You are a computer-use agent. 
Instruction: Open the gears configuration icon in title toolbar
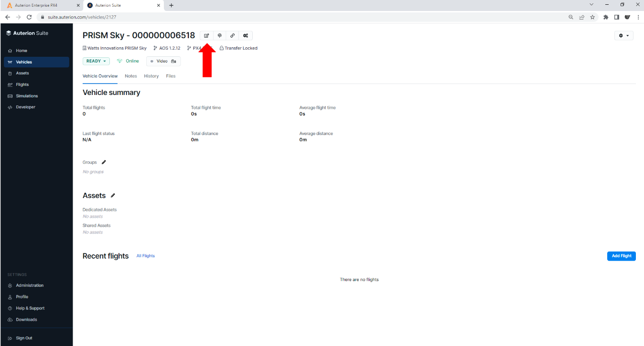pyautogui.click(x=246, y=36)
